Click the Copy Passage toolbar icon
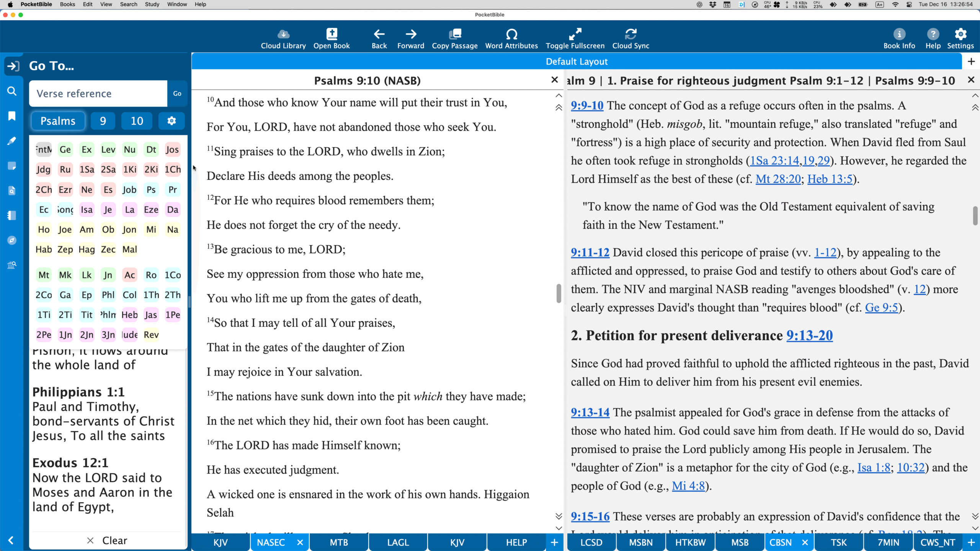980x551 pixels. tap(455, 34)
